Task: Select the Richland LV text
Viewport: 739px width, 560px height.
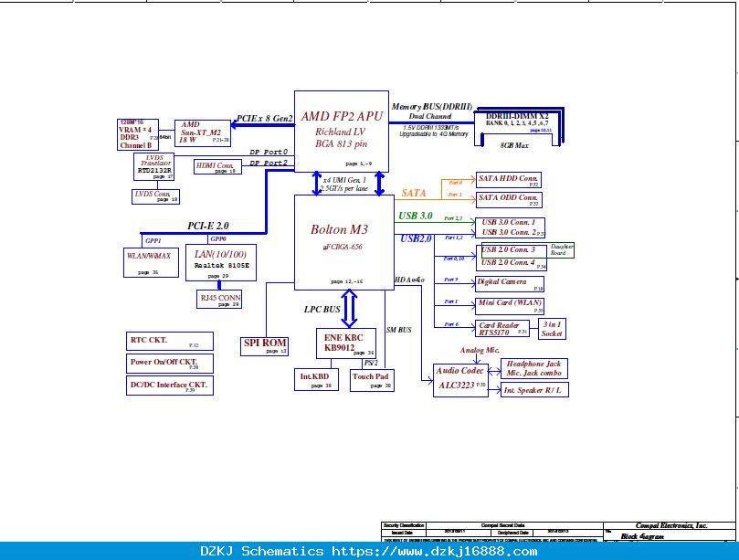Action: 340,132
